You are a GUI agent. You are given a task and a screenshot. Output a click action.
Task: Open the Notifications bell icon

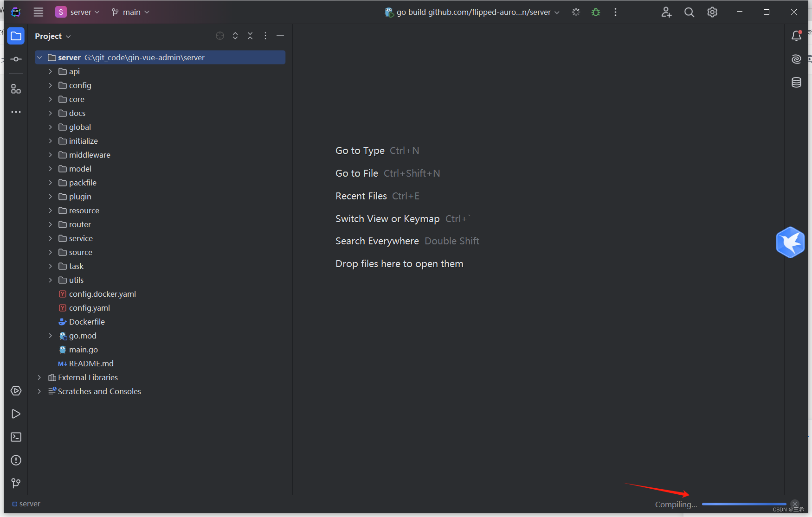tap(796, 35)
